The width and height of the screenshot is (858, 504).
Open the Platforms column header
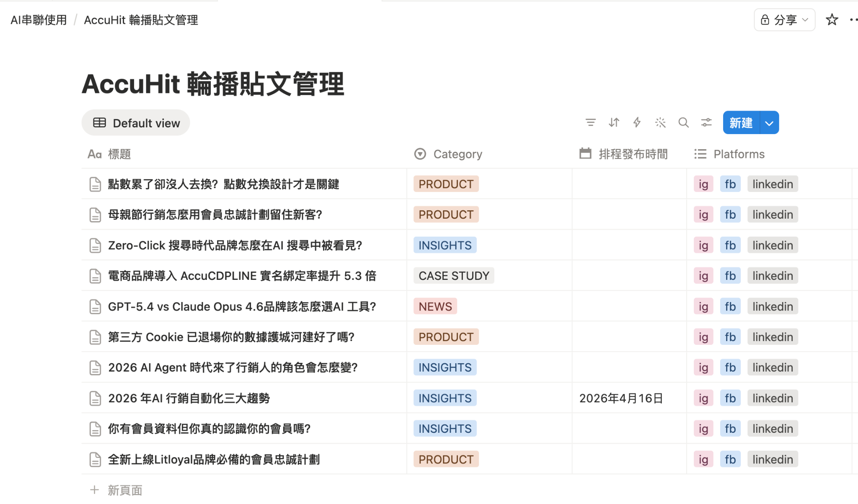pos(739,154)
